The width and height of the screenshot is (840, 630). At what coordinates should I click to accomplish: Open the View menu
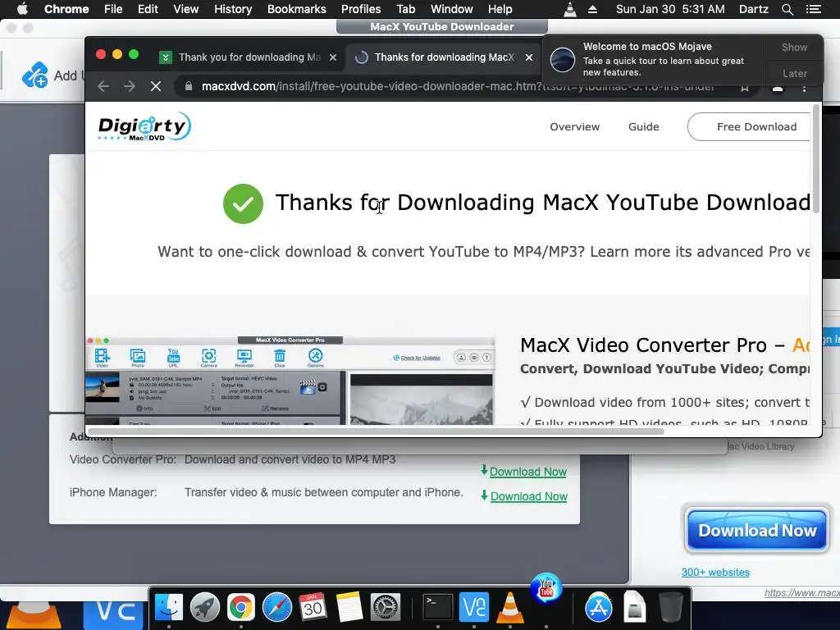coord(186,9)
